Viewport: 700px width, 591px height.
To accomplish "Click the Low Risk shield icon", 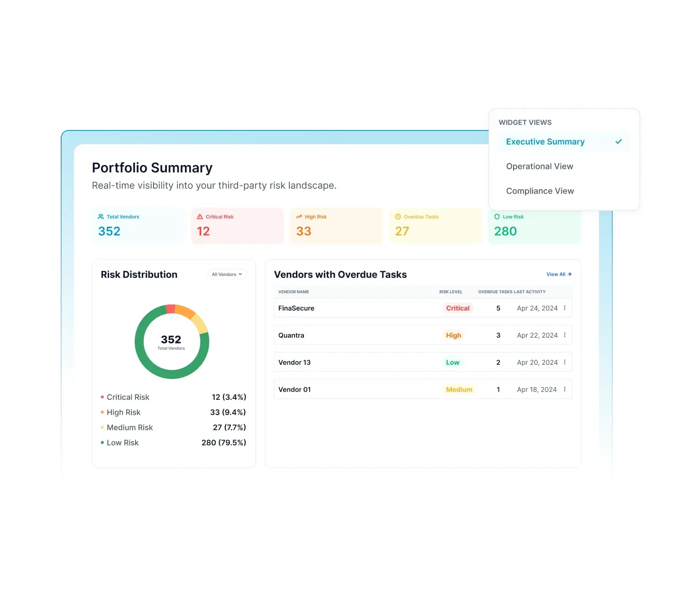I will (x=497, y=217).
